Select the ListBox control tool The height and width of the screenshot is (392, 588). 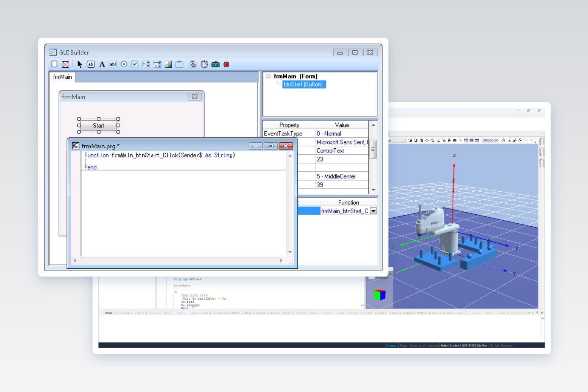(146, 64)
